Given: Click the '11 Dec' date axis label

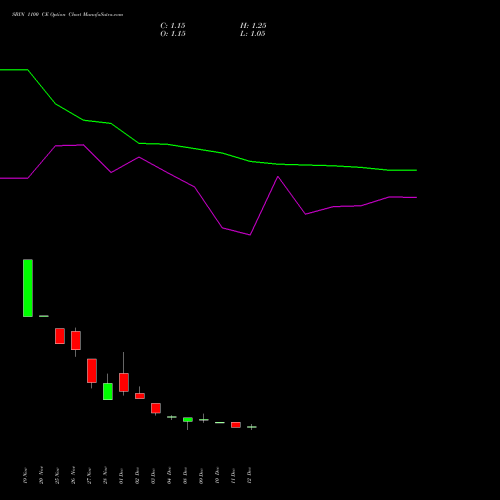Looking at the screenshot, I should [x=234, y=476].
